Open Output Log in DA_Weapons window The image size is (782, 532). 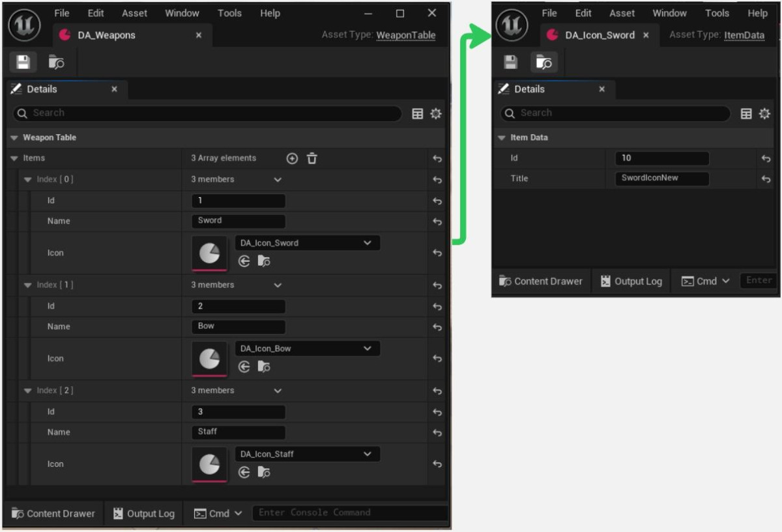[144, 514]
